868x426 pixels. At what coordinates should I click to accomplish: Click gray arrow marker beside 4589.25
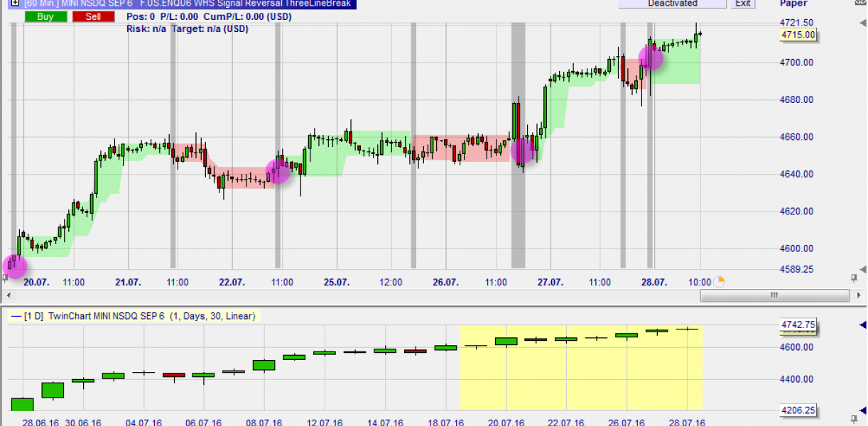(863, 269)
